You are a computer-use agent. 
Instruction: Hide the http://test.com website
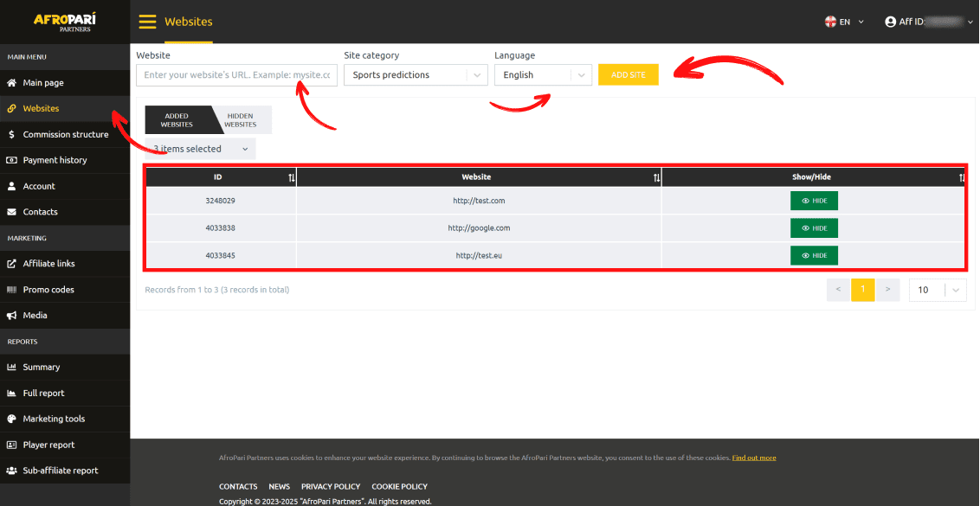[814, 201]
